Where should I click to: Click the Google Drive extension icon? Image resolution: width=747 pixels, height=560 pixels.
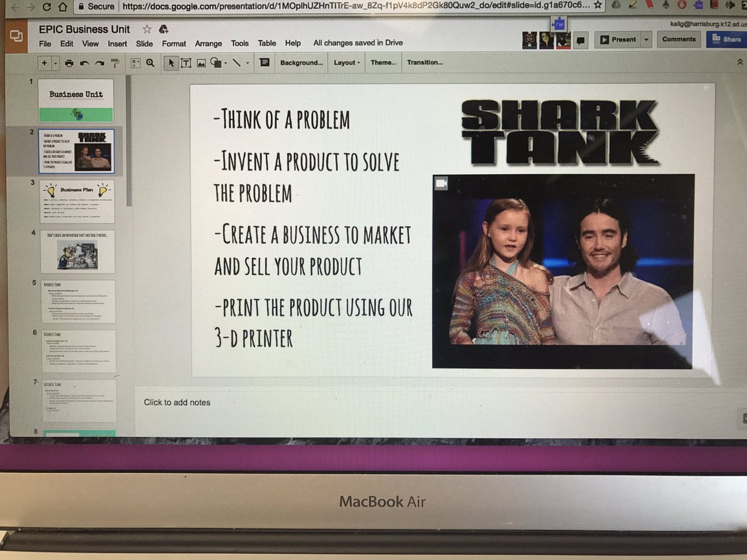[x=616, y=5]
